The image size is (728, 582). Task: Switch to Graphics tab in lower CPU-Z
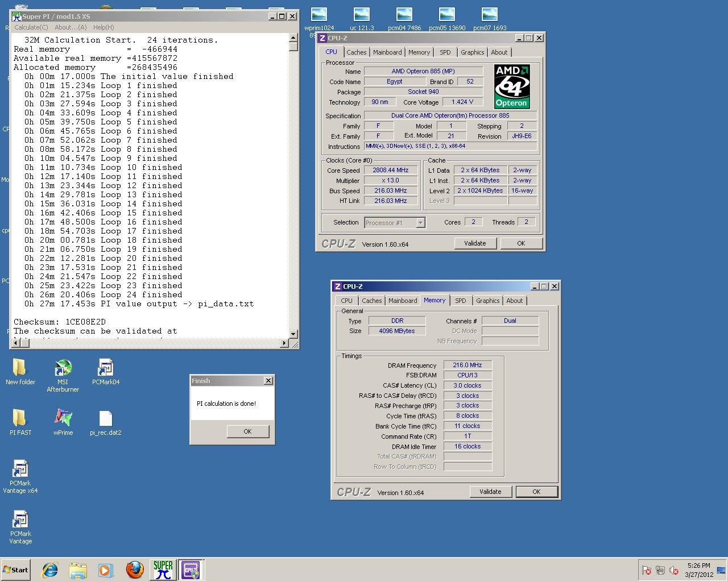click(x=488, y=301)
